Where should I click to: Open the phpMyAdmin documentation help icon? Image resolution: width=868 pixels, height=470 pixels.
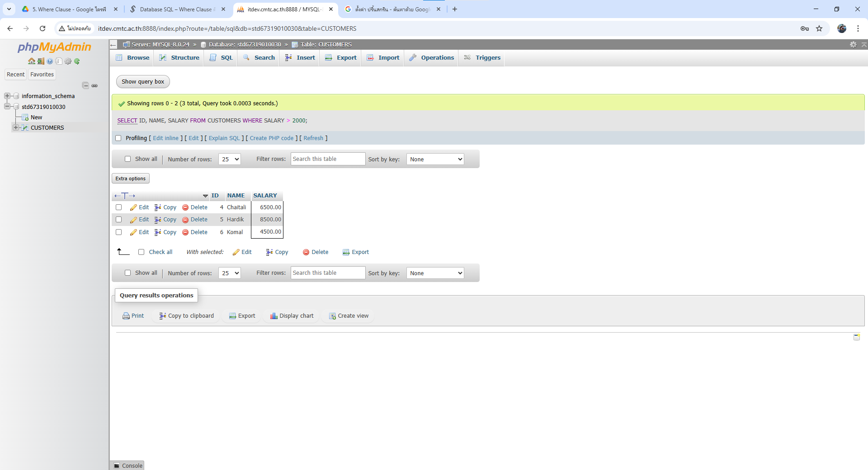[50, 61]
